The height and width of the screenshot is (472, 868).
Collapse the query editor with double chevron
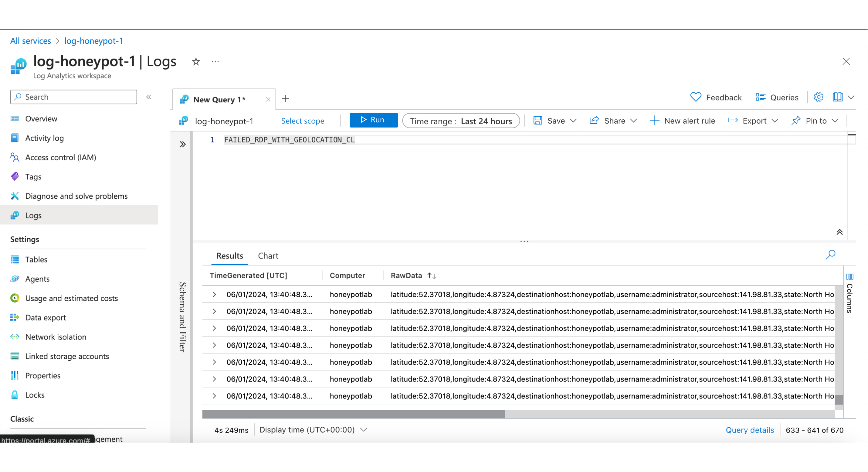[839, 232]
